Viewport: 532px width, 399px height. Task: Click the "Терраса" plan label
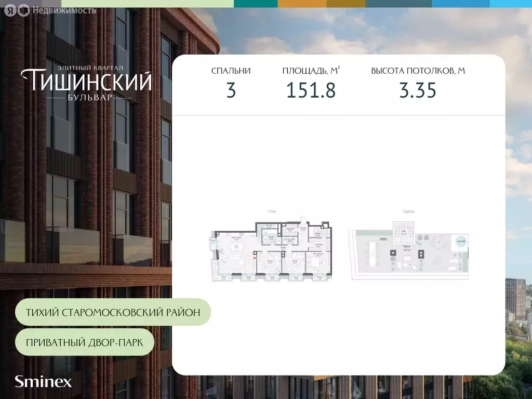408,211
